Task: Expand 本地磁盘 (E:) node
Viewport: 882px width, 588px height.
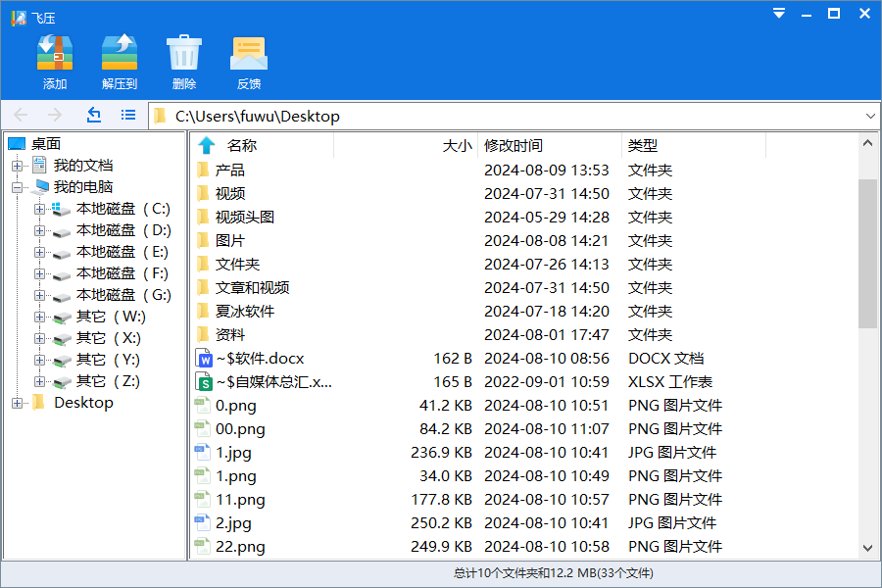Action: (39, 252)
